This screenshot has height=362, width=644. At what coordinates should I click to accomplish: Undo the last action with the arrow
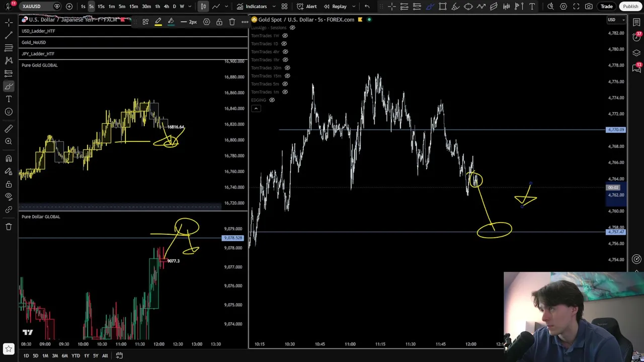pos(367,6)
